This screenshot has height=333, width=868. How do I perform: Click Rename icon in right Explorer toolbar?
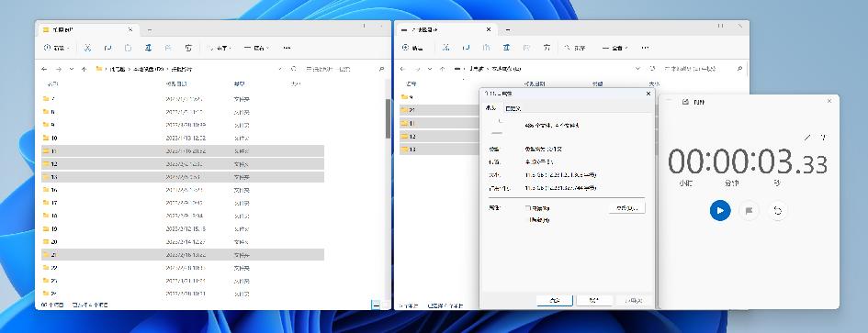(506, 48)
